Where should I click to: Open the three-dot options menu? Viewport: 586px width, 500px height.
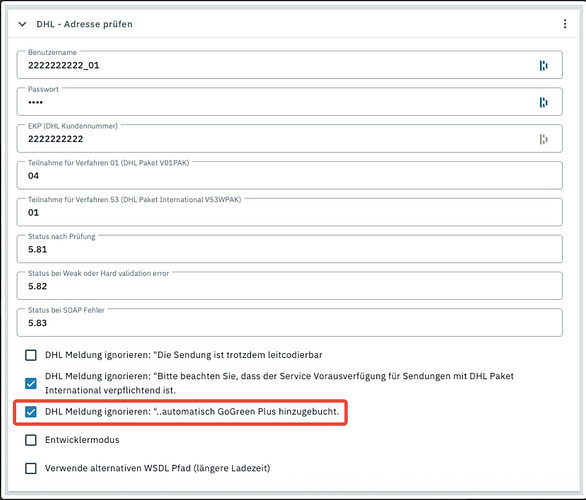click(565, 24)
